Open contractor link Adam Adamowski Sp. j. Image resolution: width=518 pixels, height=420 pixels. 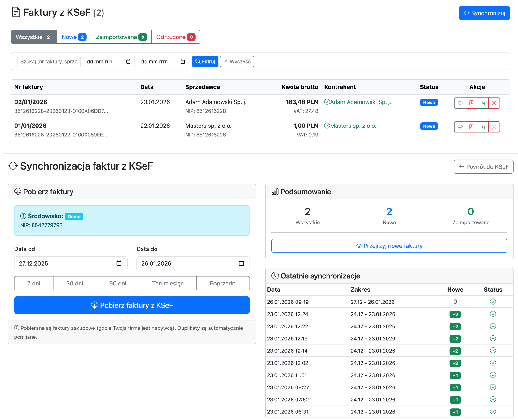tap(361, 102)
